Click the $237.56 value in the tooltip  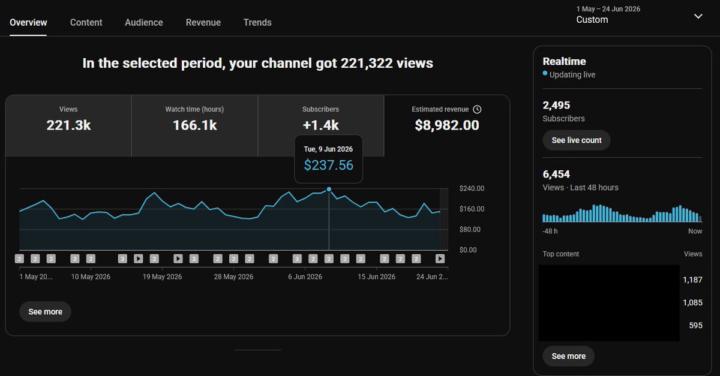tap(328, 165)
